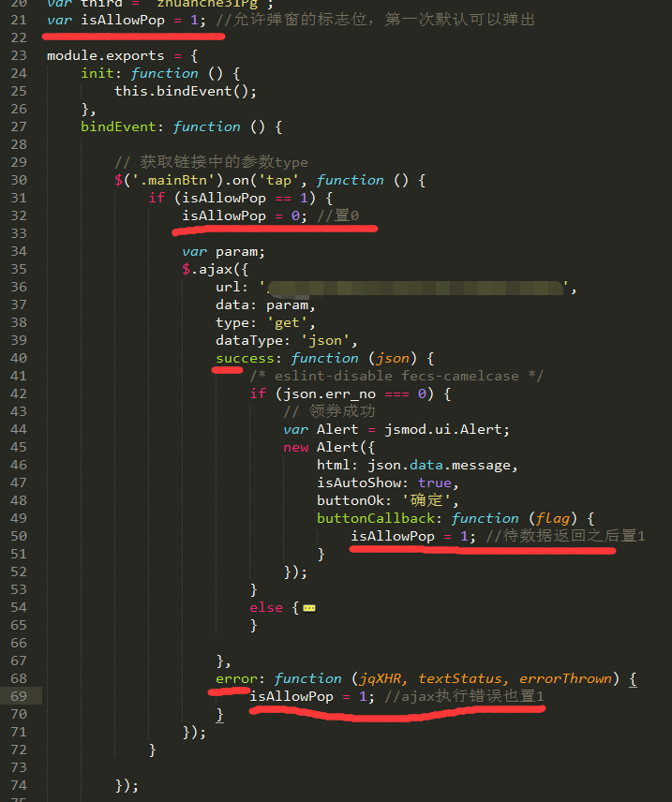
Task: Click the 'eslint-disable fecs-camelcase' comment
Action: coord(396,376)
